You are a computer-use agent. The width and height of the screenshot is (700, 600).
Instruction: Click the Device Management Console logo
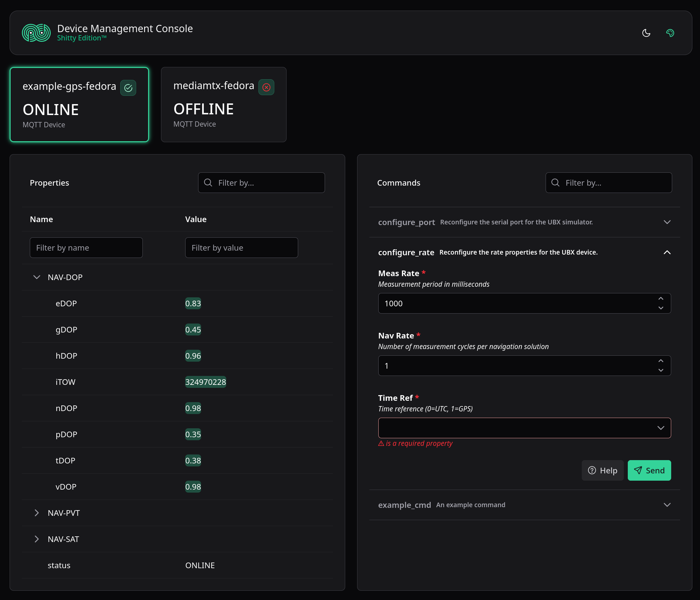(36, 33)
